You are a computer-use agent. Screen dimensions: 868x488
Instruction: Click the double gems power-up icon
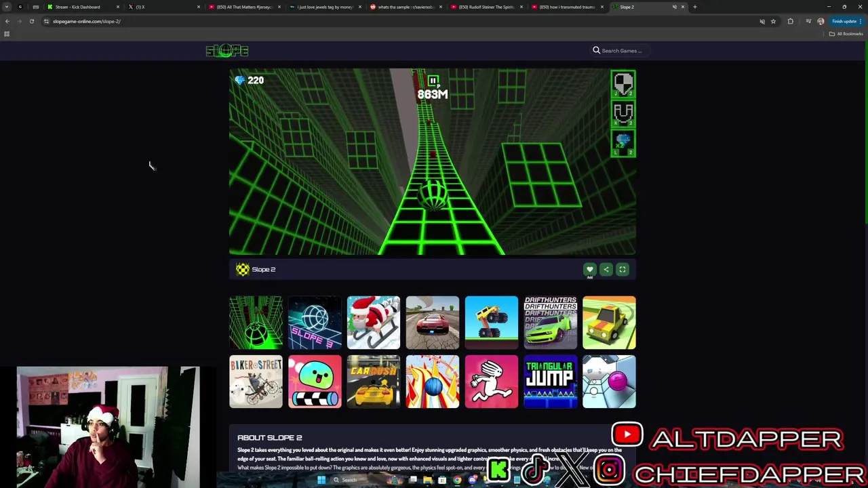point(623,143)
